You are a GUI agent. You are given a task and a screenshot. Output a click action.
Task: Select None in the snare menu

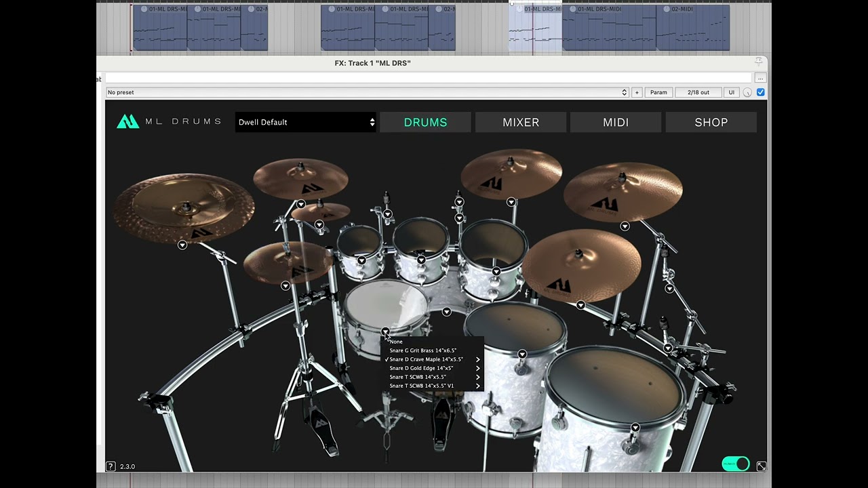tap(433, 342)
